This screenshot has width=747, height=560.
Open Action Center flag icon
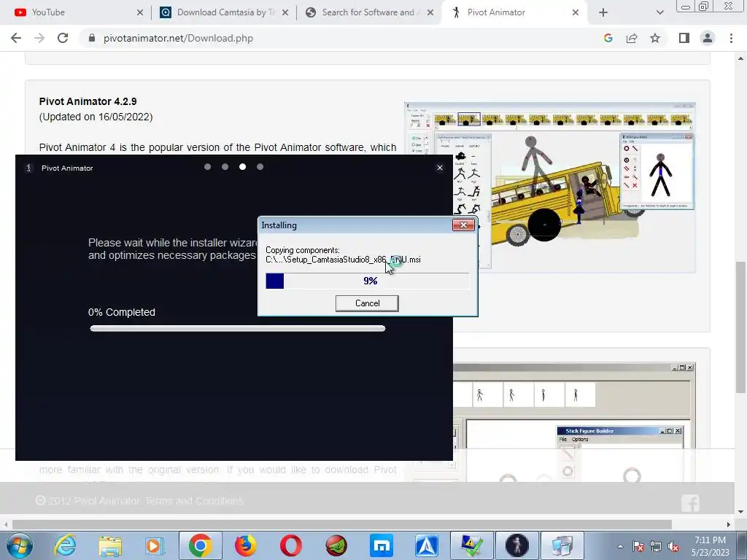(x=638, y=546)
